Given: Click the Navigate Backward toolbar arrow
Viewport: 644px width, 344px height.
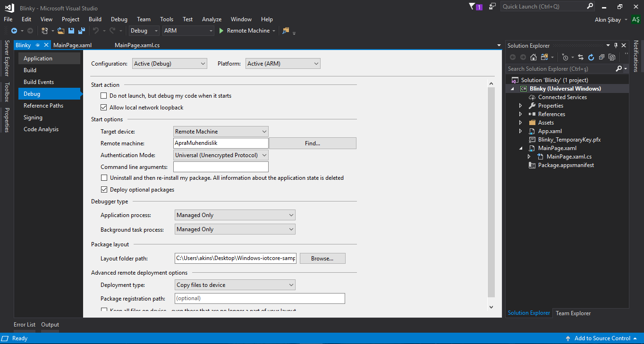Looking at the screenshot, I should click(x=14, y=31).
